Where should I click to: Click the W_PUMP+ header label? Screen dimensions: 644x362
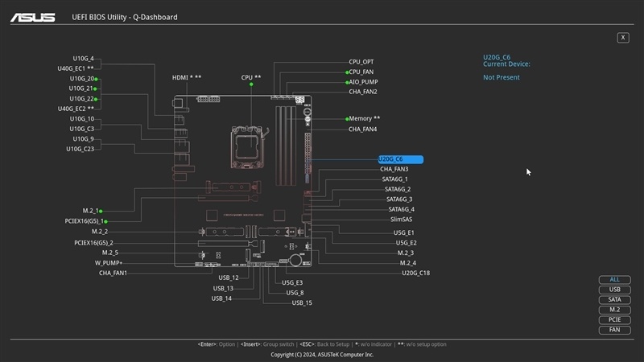point(109,263)
